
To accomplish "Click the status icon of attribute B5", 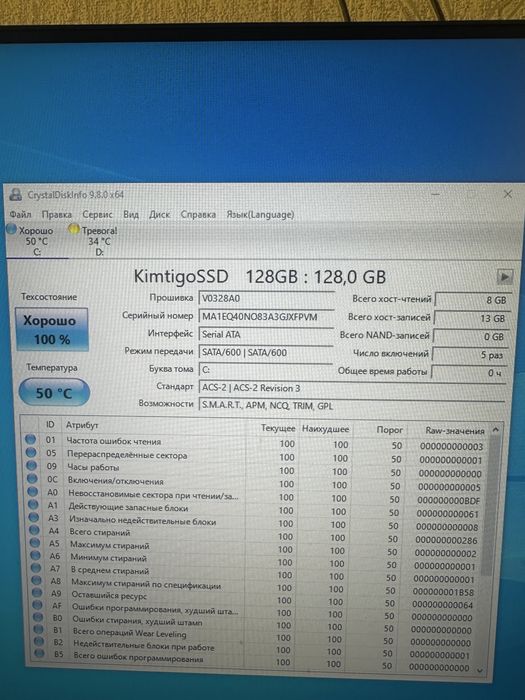I will click(39, 654).
